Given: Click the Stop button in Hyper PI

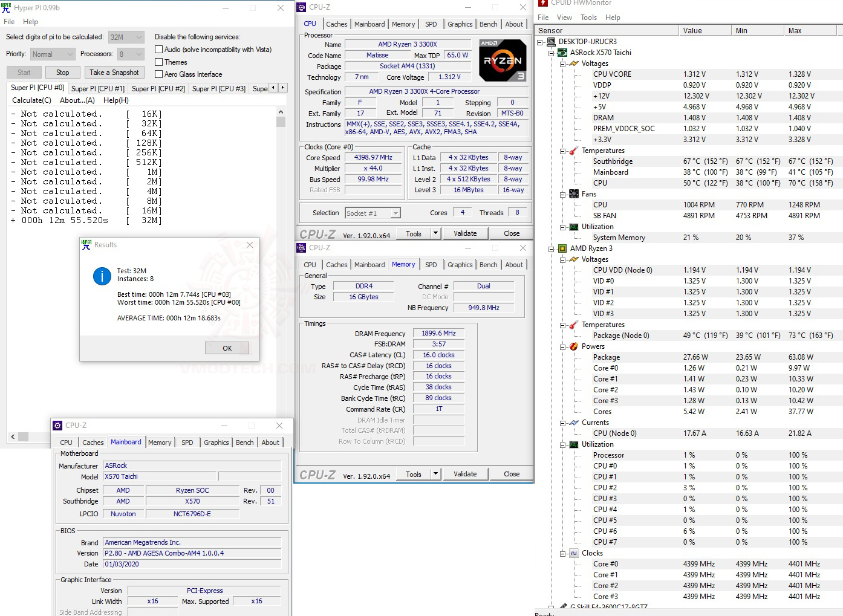Looking at the screenshot, I should click(x=63, y=73).
